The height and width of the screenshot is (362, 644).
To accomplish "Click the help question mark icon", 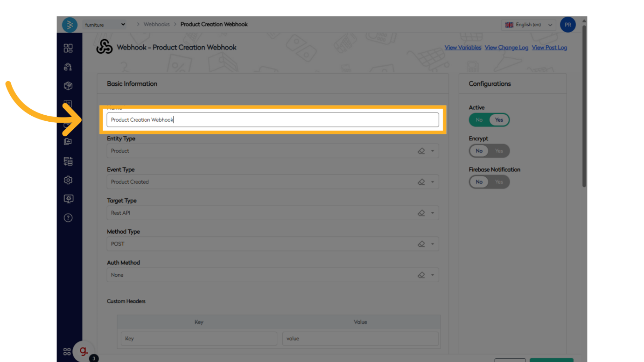I will tap(68, 218).
